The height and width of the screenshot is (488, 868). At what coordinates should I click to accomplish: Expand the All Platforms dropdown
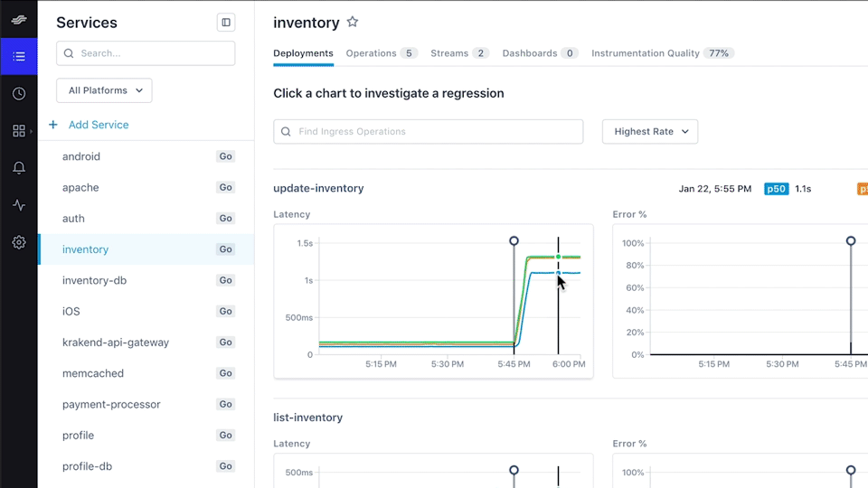coord(104,90)
